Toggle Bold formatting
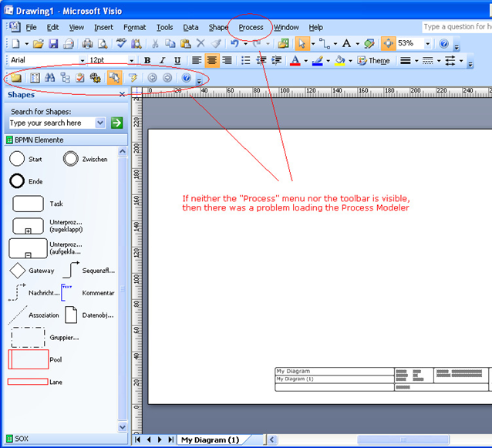The width and height of the screenshot is (492, 448). [147, 60]
